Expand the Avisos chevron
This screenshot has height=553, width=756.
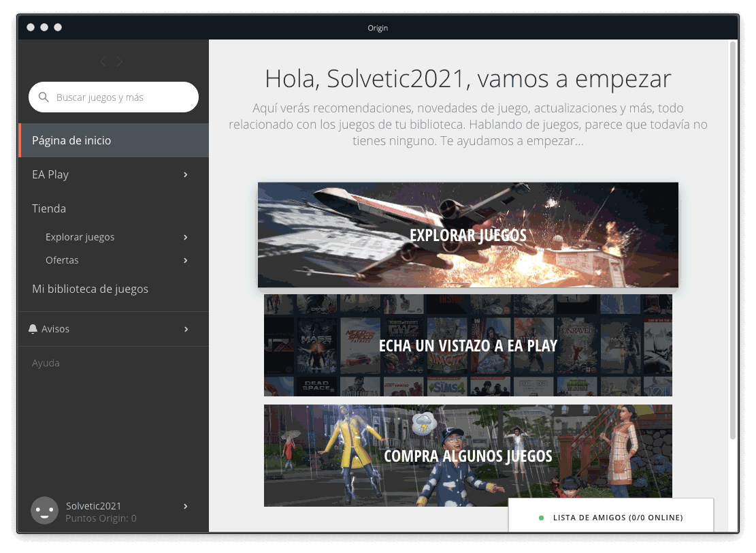tap(186, 329)
